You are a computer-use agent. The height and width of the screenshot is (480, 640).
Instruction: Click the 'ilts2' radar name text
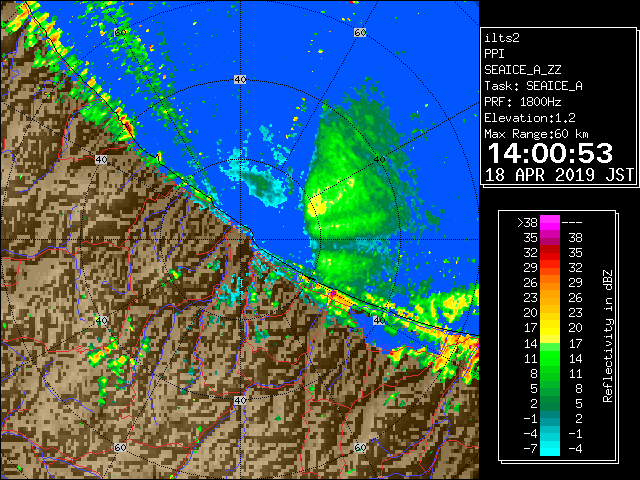[x=502, y=38]
